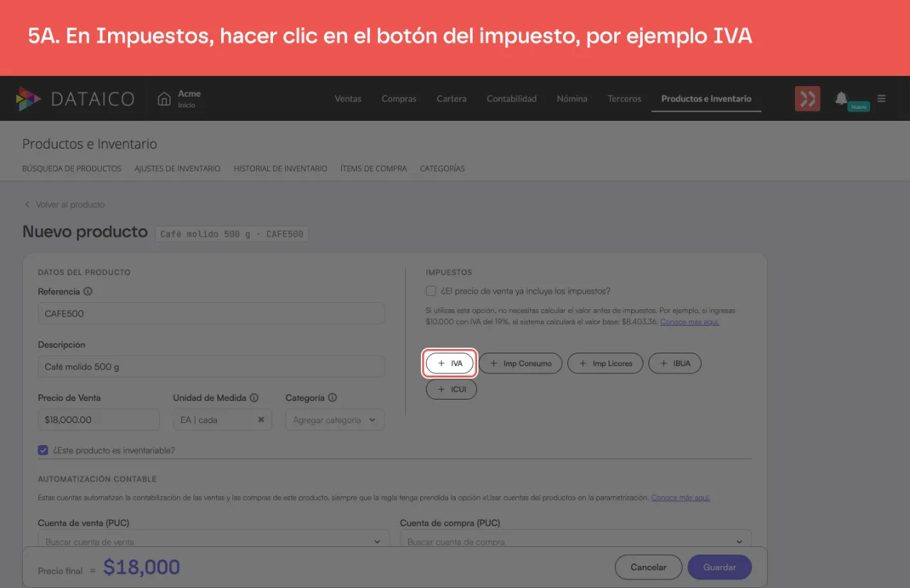
Task: Follow the Volver al producto link
Action: coord(70,205)
